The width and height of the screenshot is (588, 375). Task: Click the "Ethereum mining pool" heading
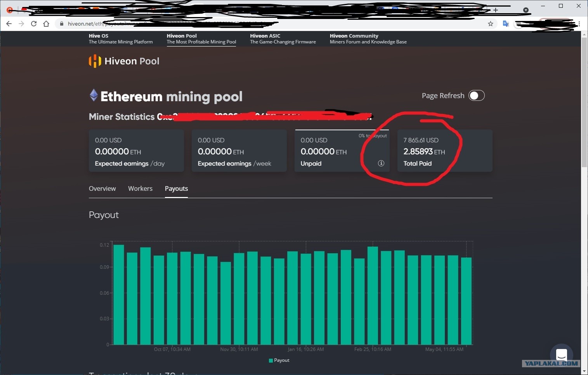click(x=172, y=97)
